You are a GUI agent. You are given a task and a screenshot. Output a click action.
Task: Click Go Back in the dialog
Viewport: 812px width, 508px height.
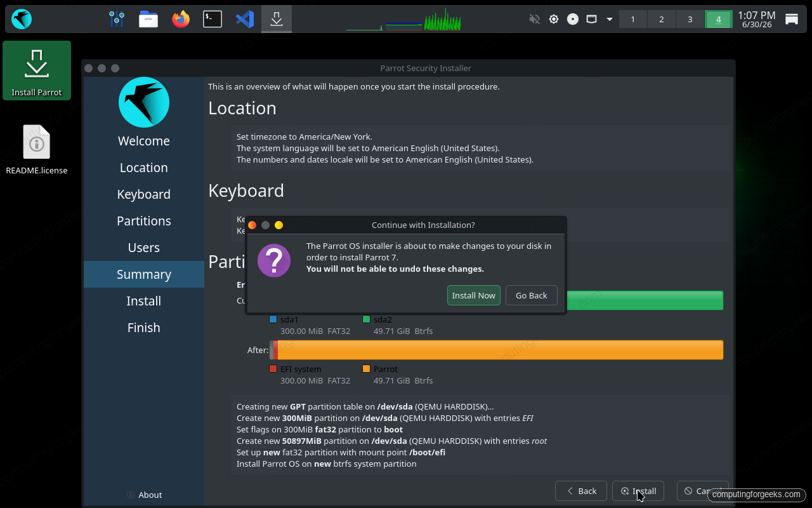[x=532, y=295]
